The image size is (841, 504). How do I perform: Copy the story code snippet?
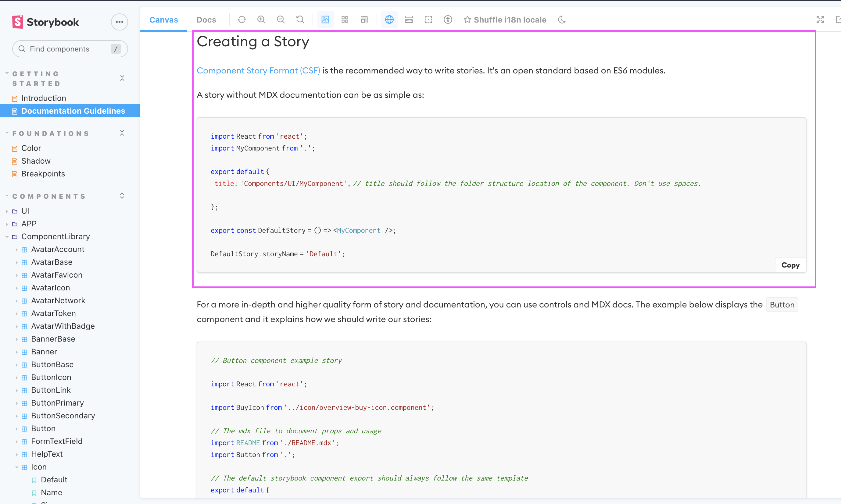click(790, 265)
